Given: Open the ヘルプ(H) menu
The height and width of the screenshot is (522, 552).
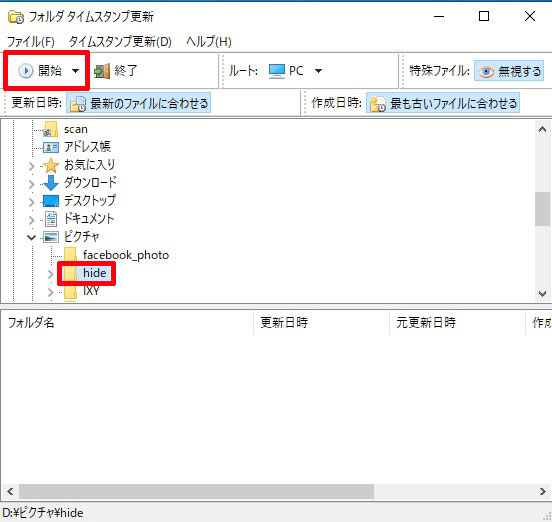Looking at the screenshot, I should coord(209,42).
